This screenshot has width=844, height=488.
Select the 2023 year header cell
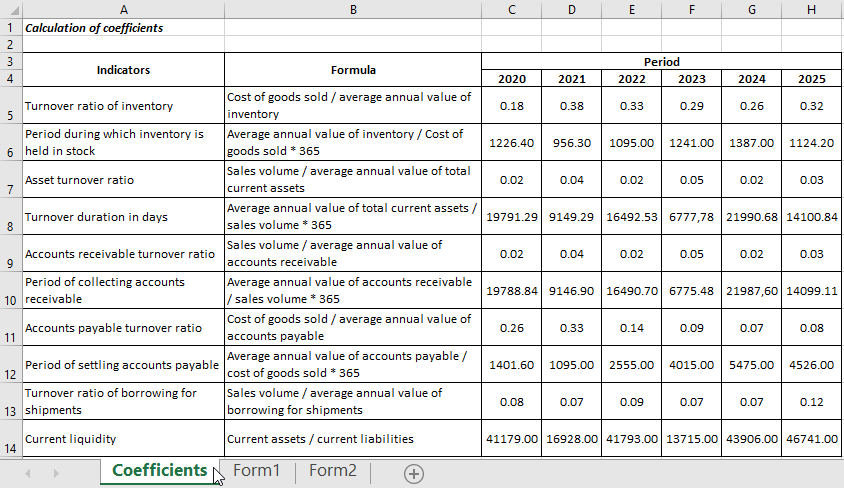click(x=692, y=79)
